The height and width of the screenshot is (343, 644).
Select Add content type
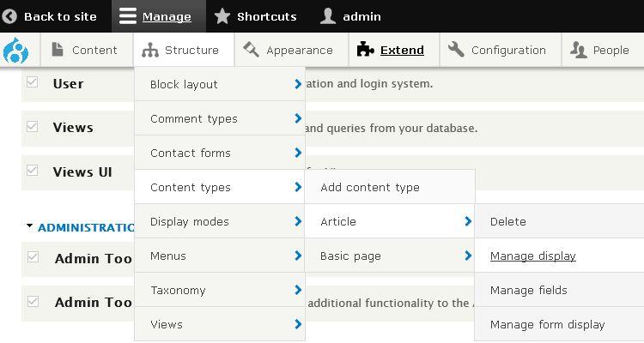(x=390, y=187)
